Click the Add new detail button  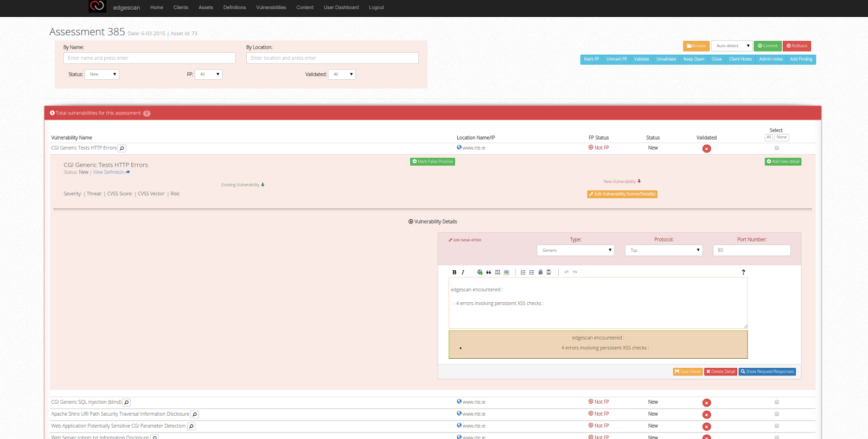783,162
